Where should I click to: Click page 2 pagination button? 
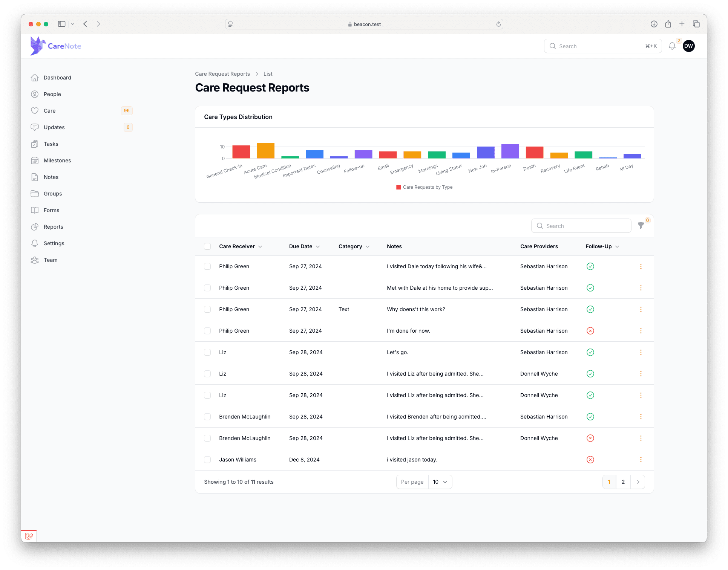(624, 481)
